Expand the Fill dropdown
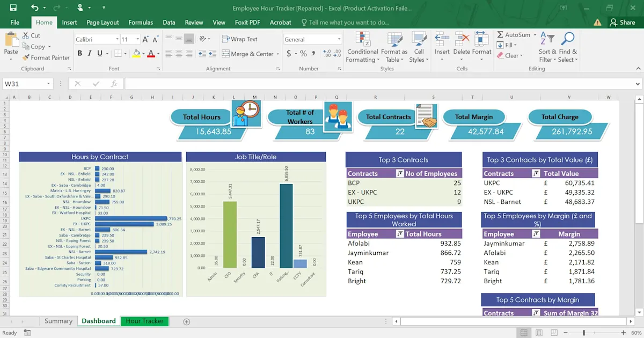The width and height of the screenshot is (644, 338). coord(516,46)
